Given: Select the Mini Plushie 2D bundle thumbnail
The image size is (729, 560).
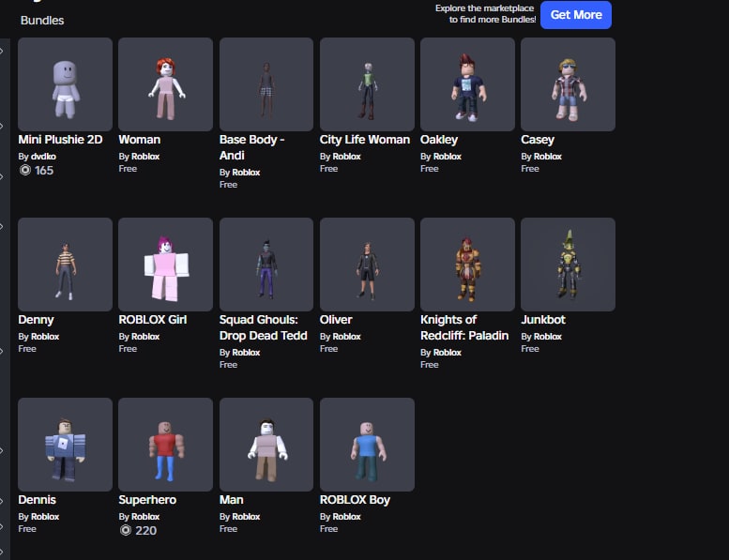Looking at the screenshot, I should (x=65, y=84).
